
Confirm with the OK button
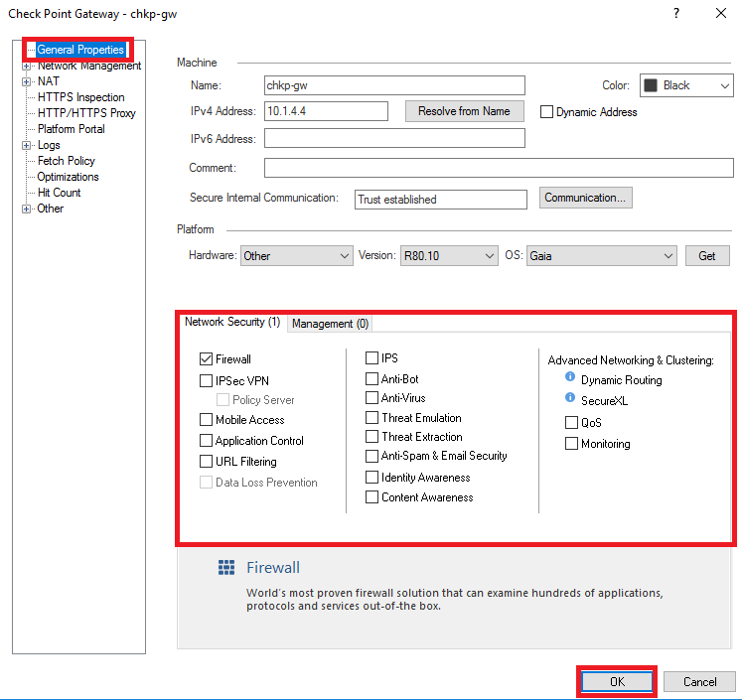tap(617, 681)
